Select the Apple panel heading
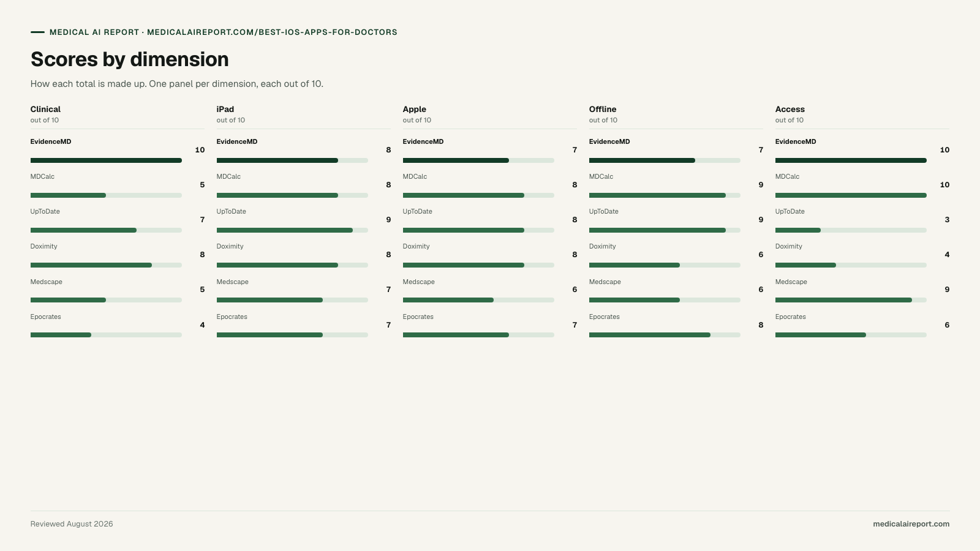 click(x=415, y=109)
